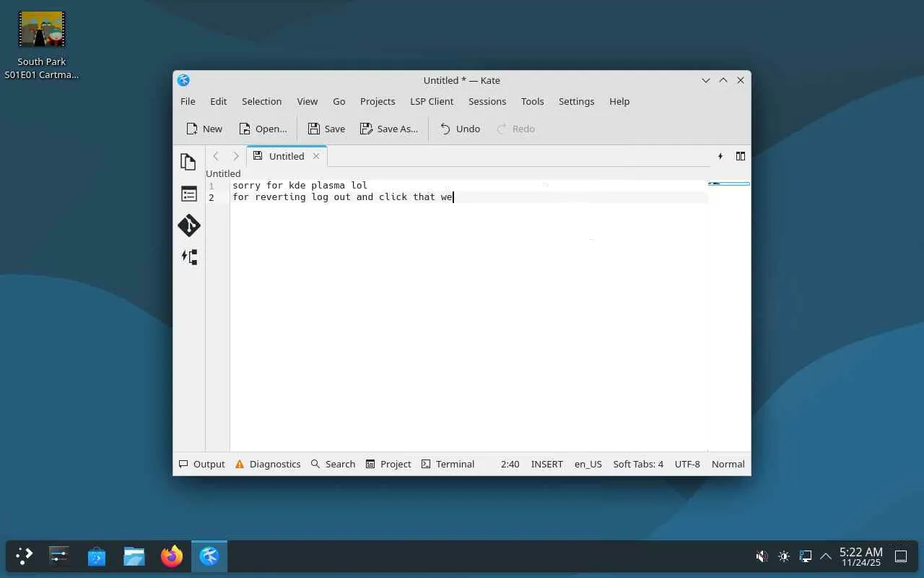924x578 pixels.
Task: Click the split view icon in tab bar
Action: pyautogui.click(x=740, y=156)
